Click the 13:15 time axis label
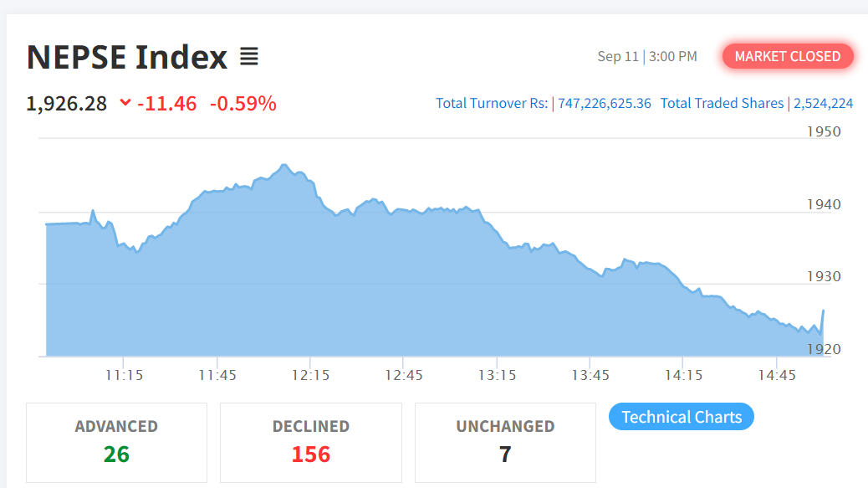 click(497, 376)
